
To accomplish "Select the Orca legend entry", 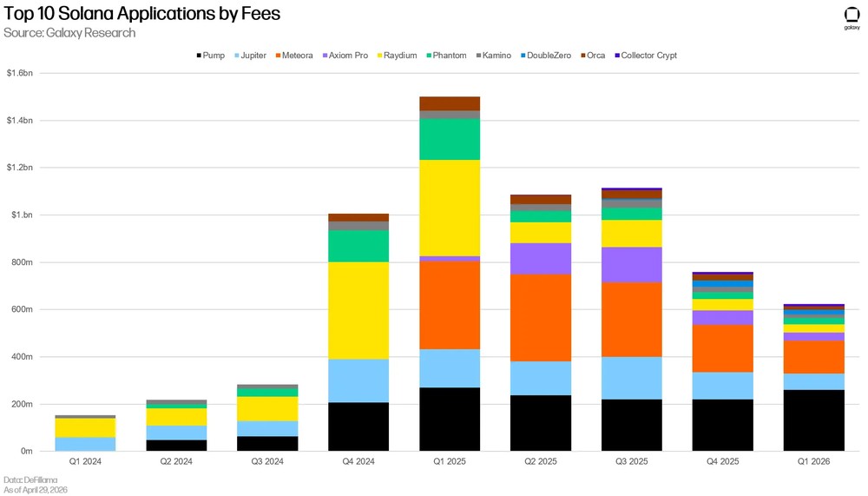I will [593, 56].
